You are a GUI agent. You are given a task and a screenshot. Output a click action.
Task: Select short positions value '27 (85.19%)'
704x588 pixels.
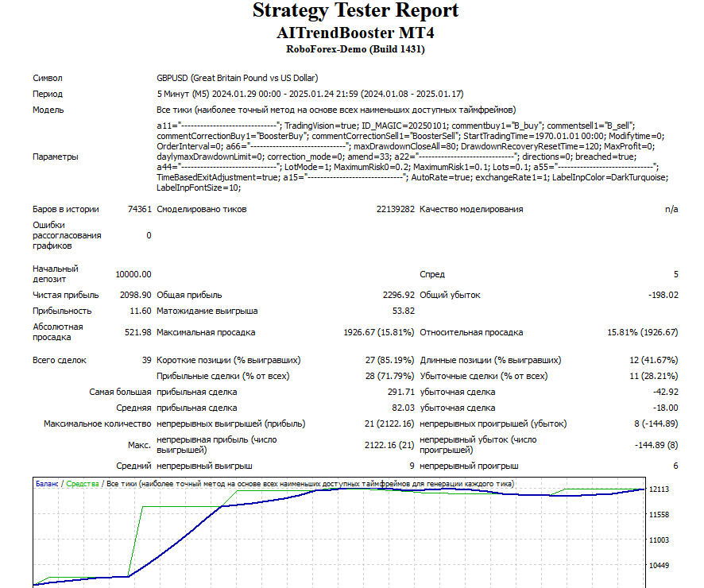point(389,361)
